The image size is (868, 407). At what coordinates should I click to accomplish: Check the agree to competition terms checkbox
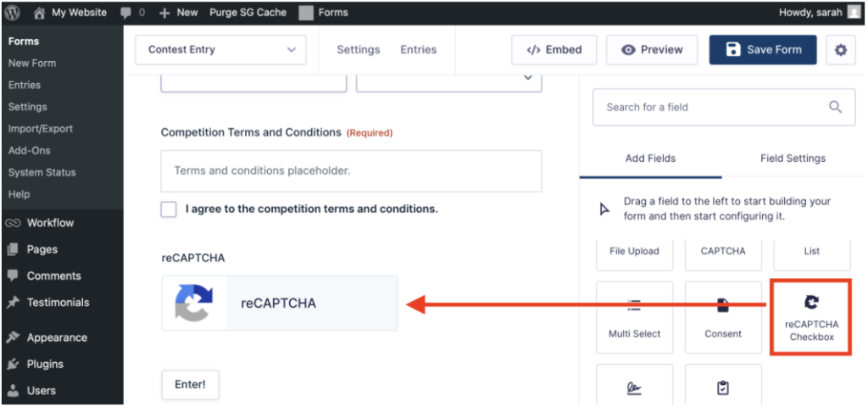[x=169, y=209]
